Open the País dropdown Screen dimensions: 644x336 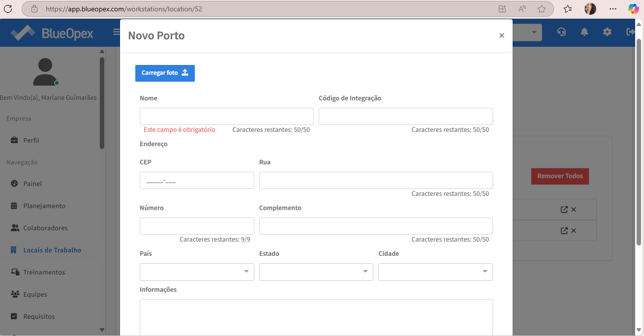[x=197, y=272]
